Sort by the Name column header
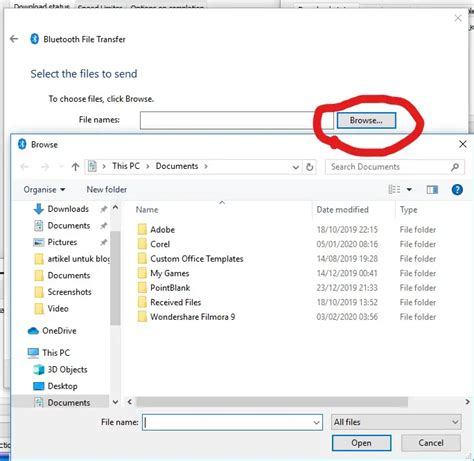474x461 pixels. pos(147,210)
